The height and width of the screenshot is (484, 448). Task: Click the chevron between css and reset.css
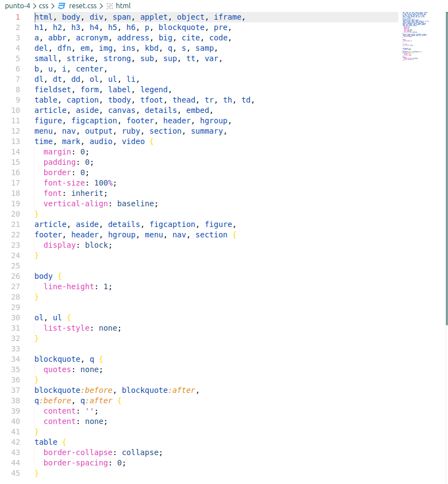(52, 6)
